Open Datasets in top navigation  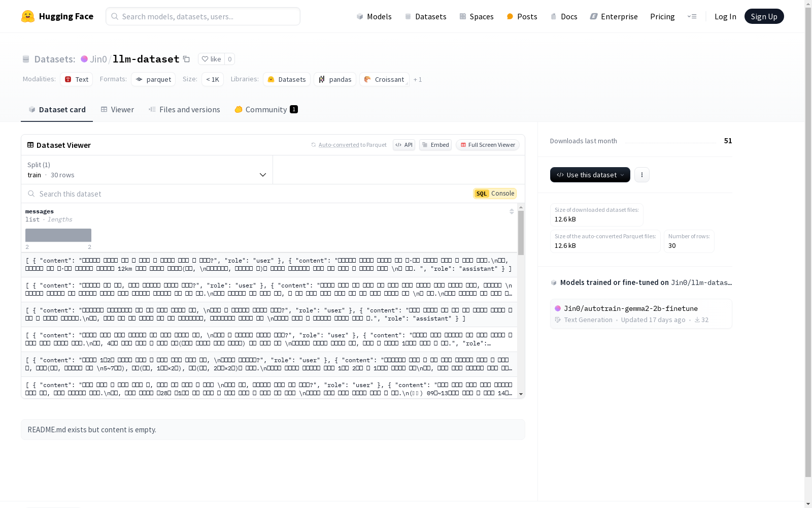(425, 16)
